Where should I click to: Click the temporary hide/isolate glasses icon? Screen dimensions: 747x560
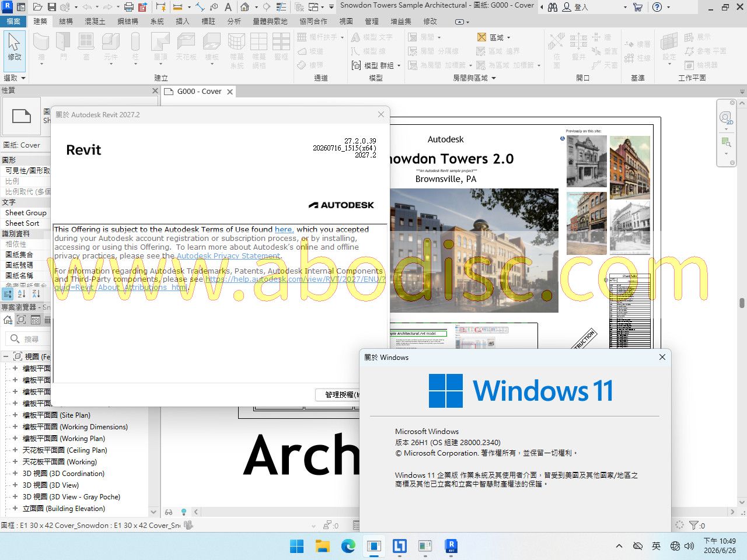169,512
